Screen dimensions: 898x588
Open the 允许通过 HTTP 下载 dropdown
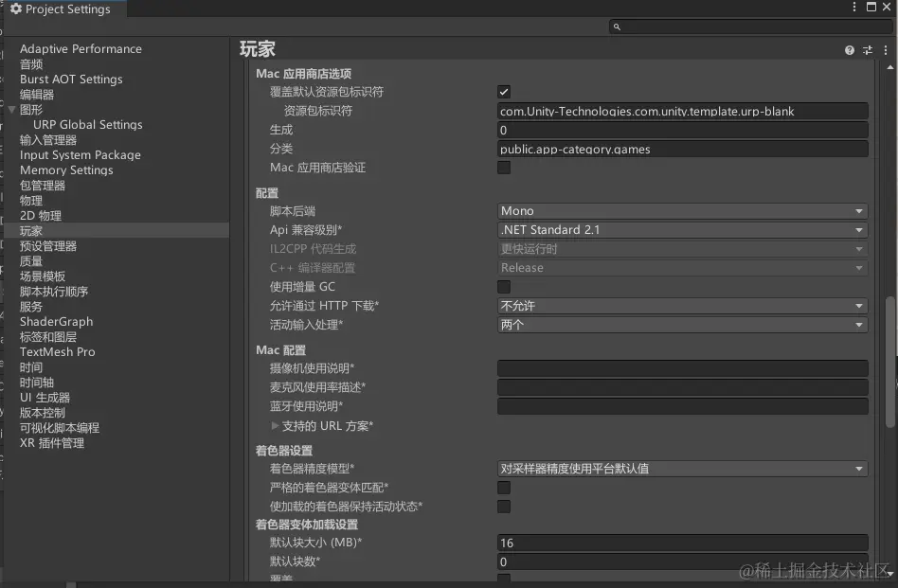tap(683, 305)
